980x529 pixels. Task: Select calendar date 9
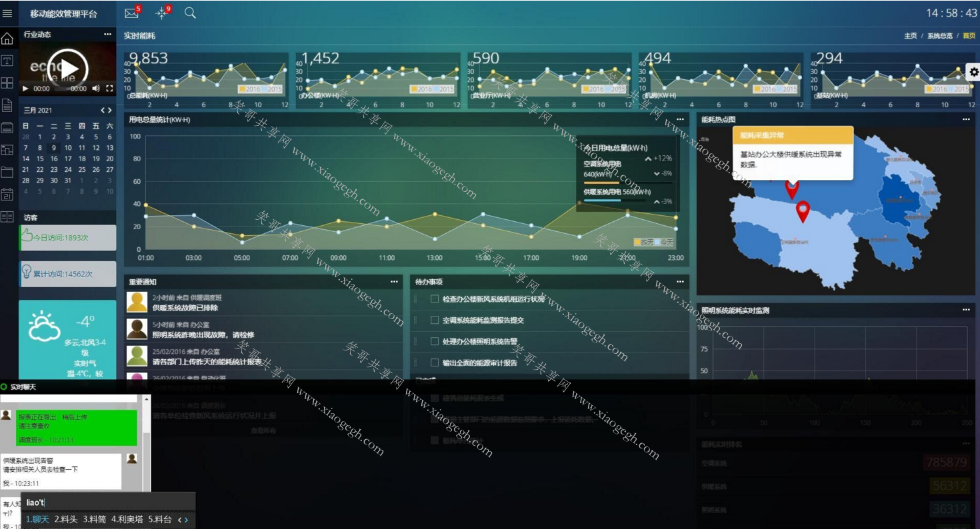(54, 148)
